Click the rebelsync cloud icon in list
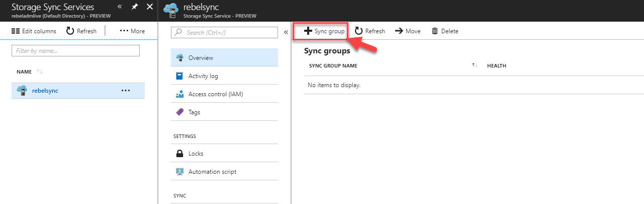644x204 pixels. point(22,91)
